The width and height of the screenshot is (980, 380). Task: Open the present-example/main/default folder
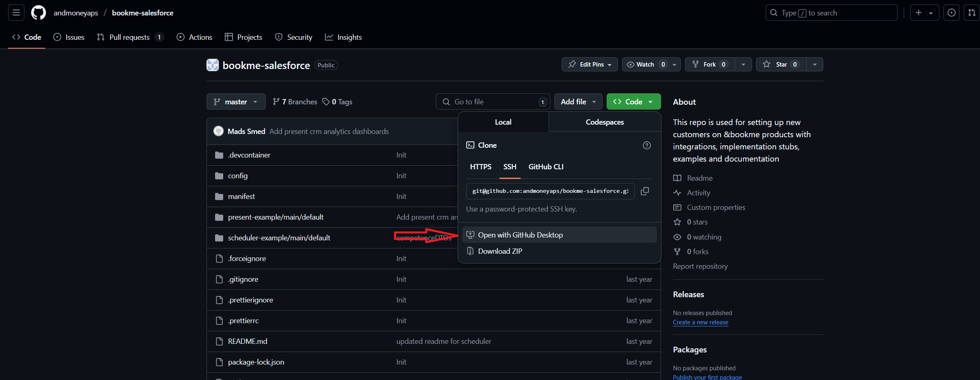(276, 217)
